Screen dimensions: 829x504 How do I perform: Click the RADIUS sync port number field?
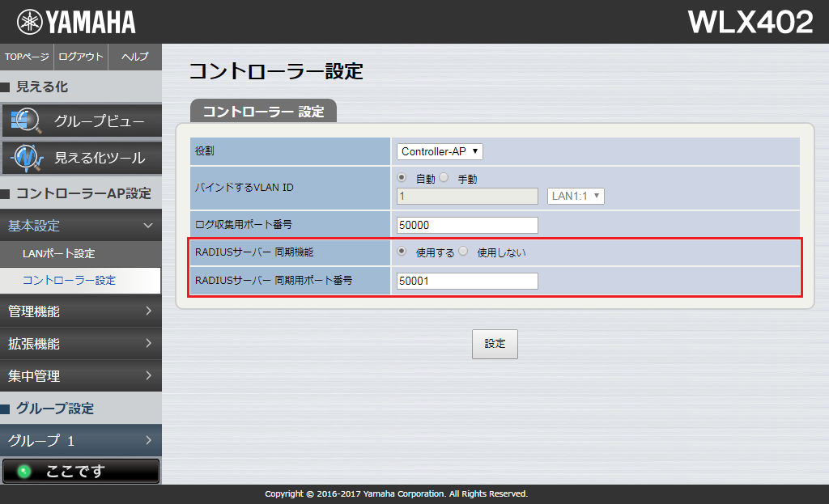pyautogui.click(x=467, y=281)
